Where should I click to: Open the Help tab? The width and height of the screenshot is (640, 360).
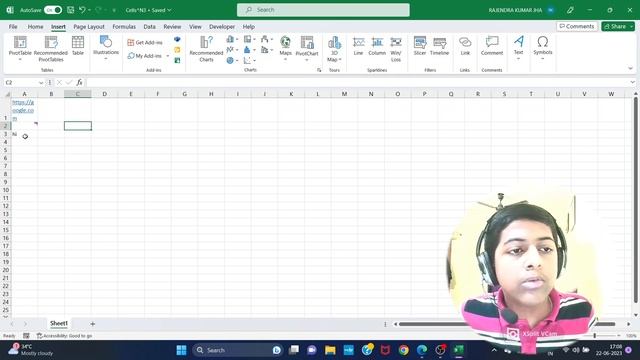point(249,27)
